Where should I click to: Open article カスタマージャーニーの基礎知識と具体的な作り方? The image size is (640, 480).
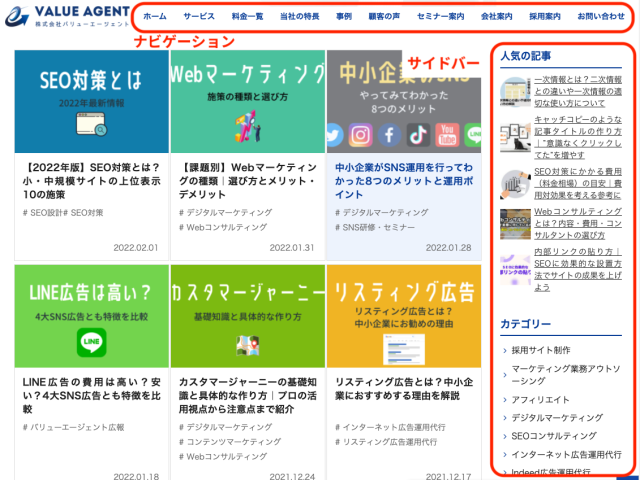(x=248, y=396)
